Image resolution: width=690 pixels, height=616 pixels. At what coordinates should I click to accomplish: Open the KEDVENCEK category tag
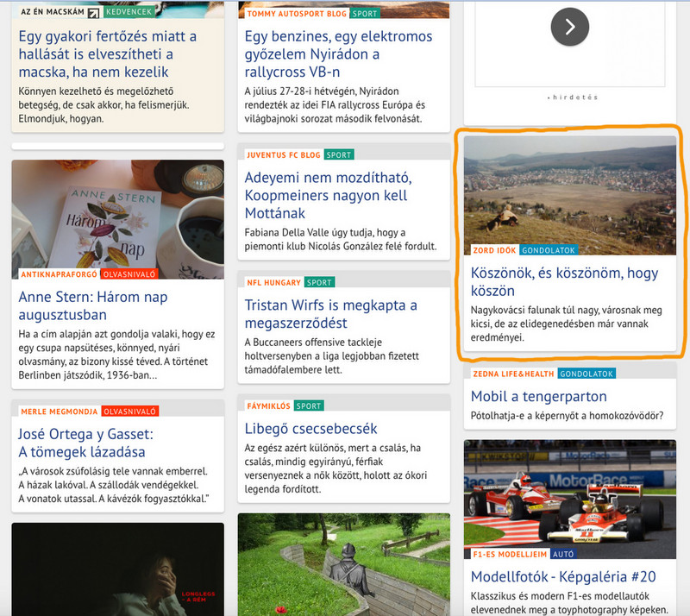coord(129,11)
